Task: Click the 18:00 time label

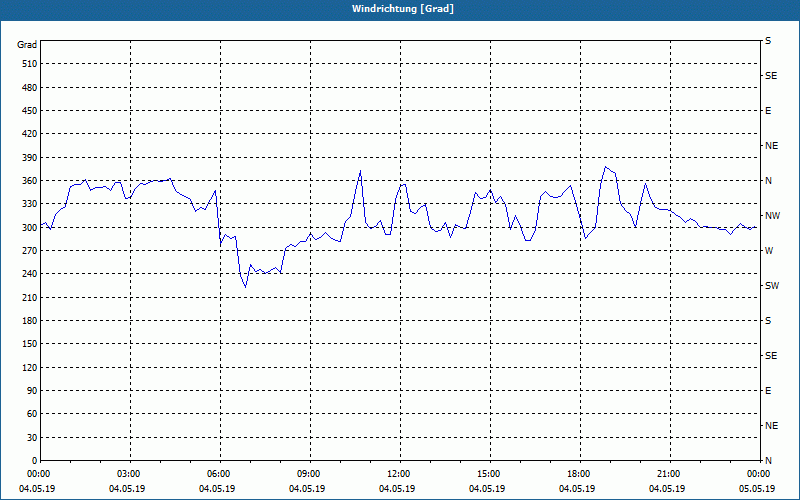Action: coord(580,474)
